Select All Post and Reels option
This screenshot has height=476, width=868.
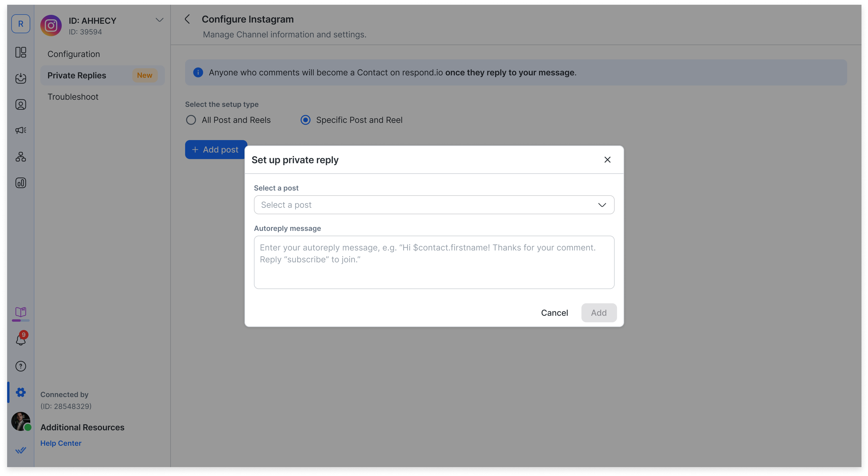click(x=191, y=120)
